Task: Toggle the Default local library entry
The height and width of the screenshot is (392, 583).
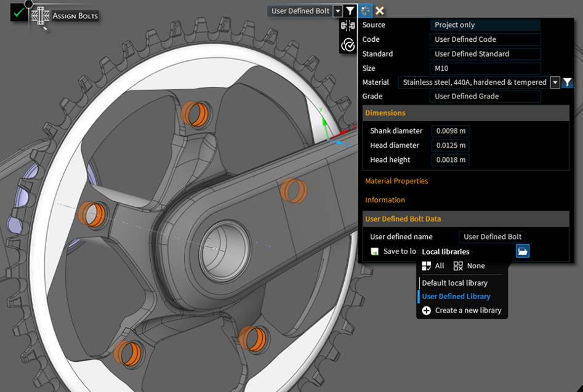Action: point(454,283)
